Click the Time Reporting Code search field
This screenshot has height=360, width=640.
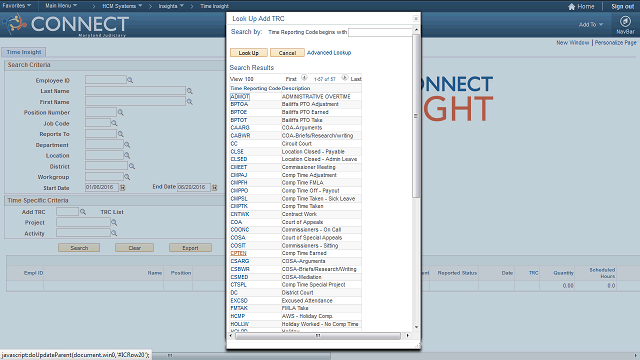click(380, 32)
